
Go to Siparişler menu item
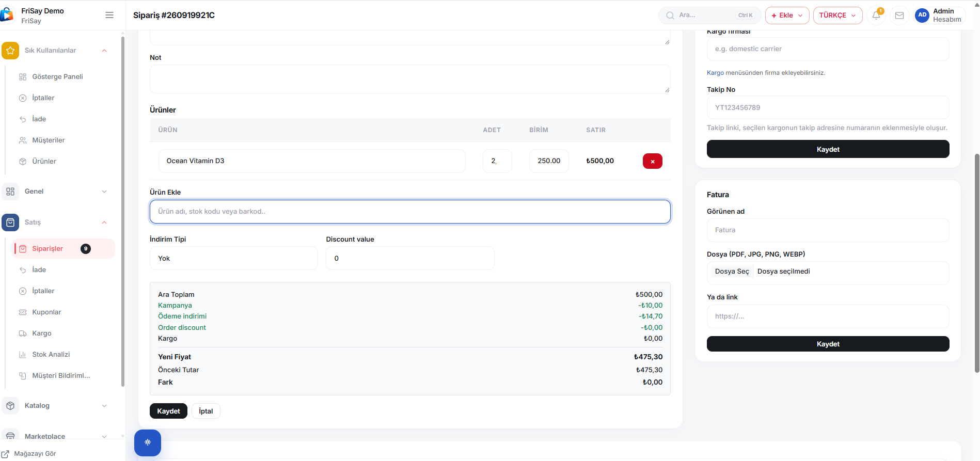(64, 249)
